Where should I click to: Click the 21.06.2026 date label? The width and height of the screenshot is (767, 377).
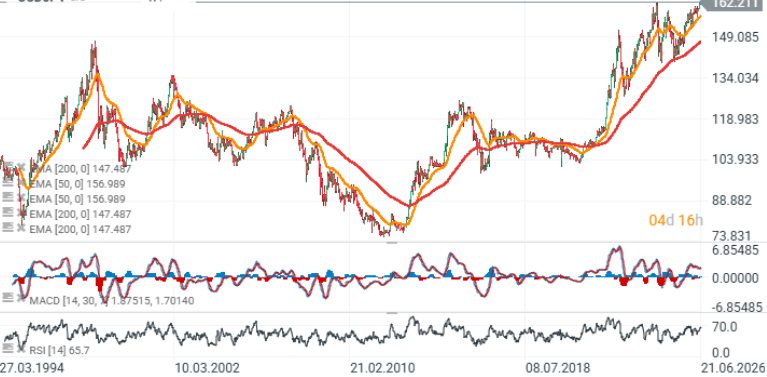point(733,368)
